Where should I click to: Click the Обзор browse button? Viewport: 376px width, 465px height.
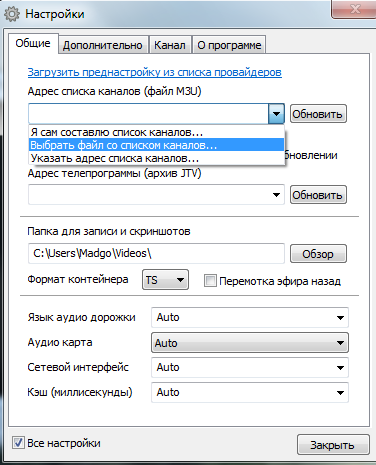[x=318, y=254]
